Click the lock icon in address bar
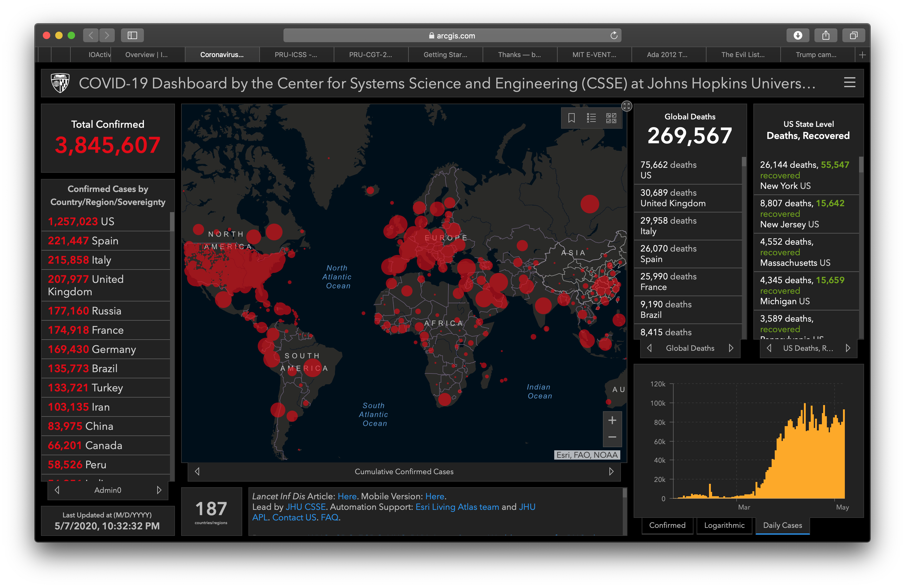The height and width of the screenshot is (588, 905). tap(431, 35)
